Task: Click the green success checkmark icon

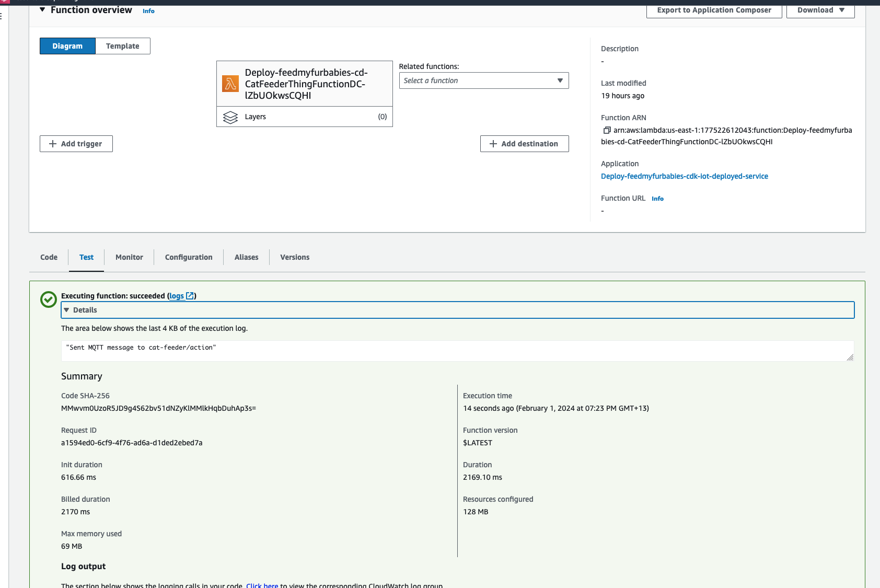Action: [49, 299]
